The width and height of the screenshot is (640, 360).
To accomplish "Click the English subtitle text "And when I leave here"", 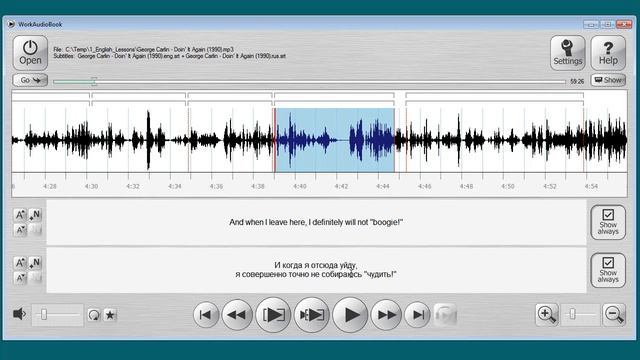I will click(x=267, y=222).
